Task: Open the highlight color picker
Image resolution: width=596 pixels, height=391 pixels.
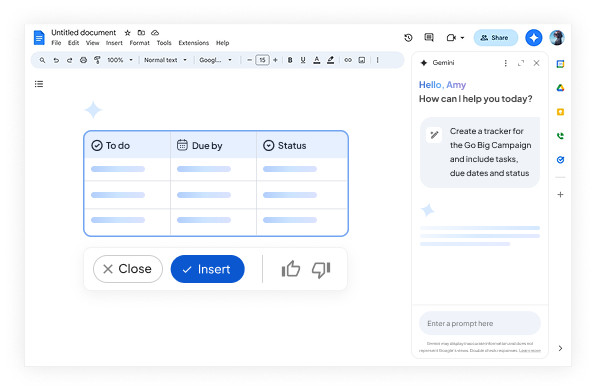Action: [x=330, y=60]
